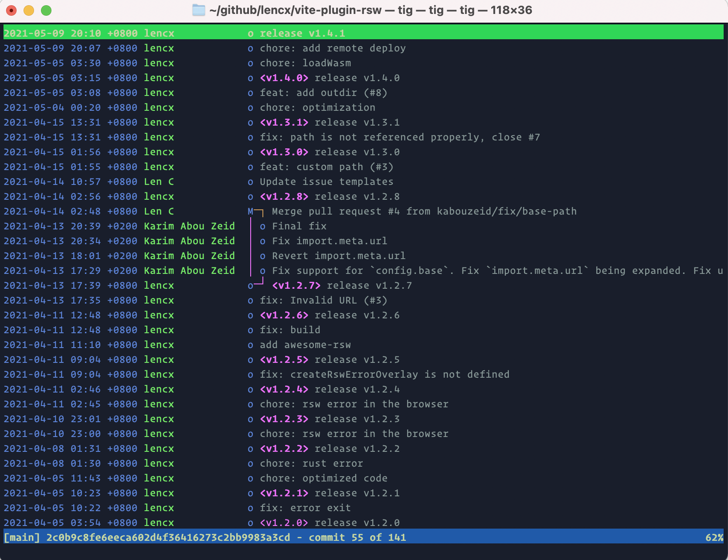Click the [main] branch label in status bar

click(x=22, y=537)
